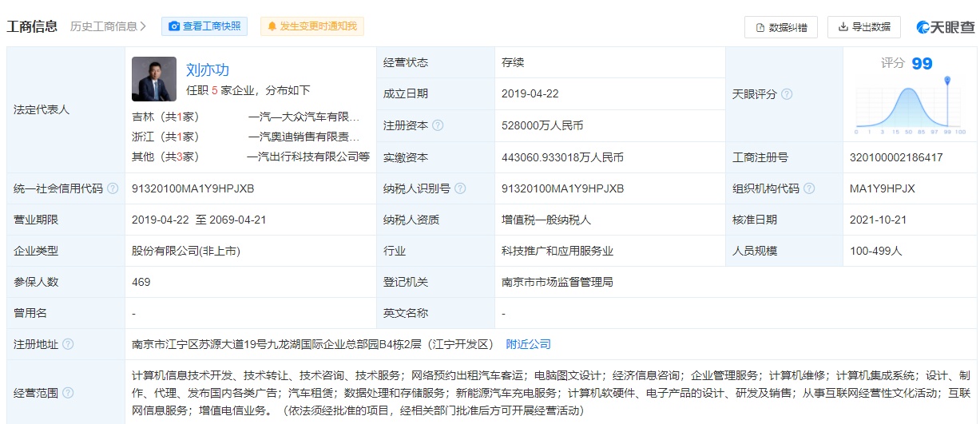980x424 pixels.
Task: Click the business term ending 2069-04-21
Action: (x=236, y=220)
